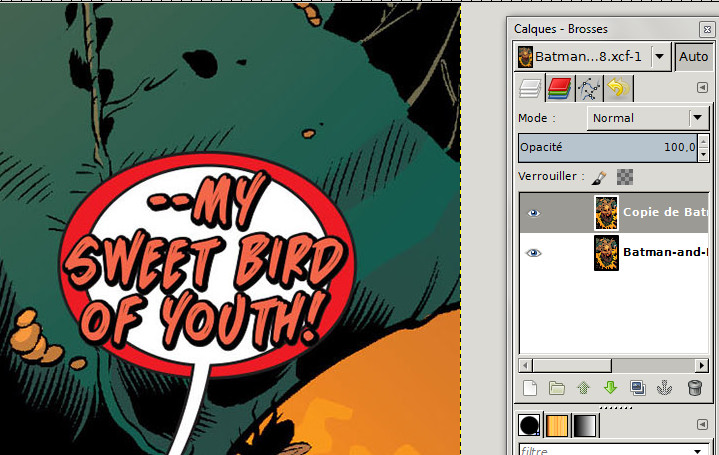Anchor the floating layer
This screenshot has height=455, width=719.
[664, 388]
